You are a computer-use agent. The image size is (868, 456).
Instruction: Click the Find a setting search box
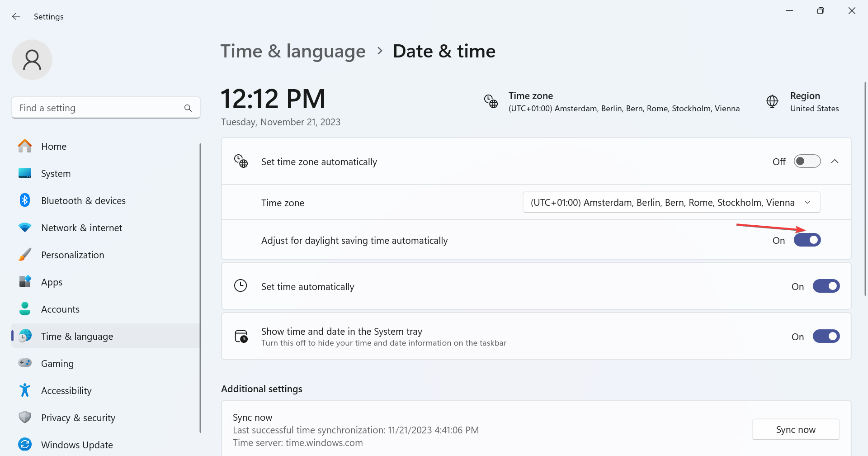(99, 108)
